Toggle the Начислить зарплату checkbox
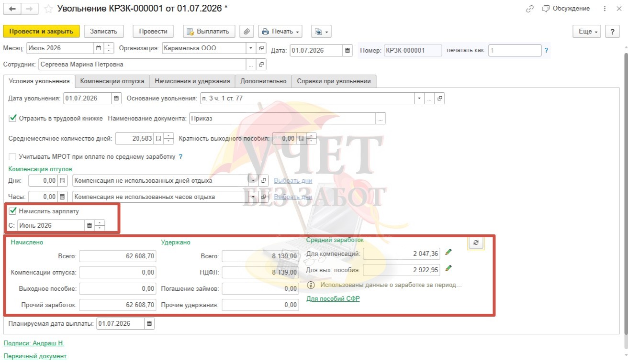This screenshot has width=628, height=364. 13,210
